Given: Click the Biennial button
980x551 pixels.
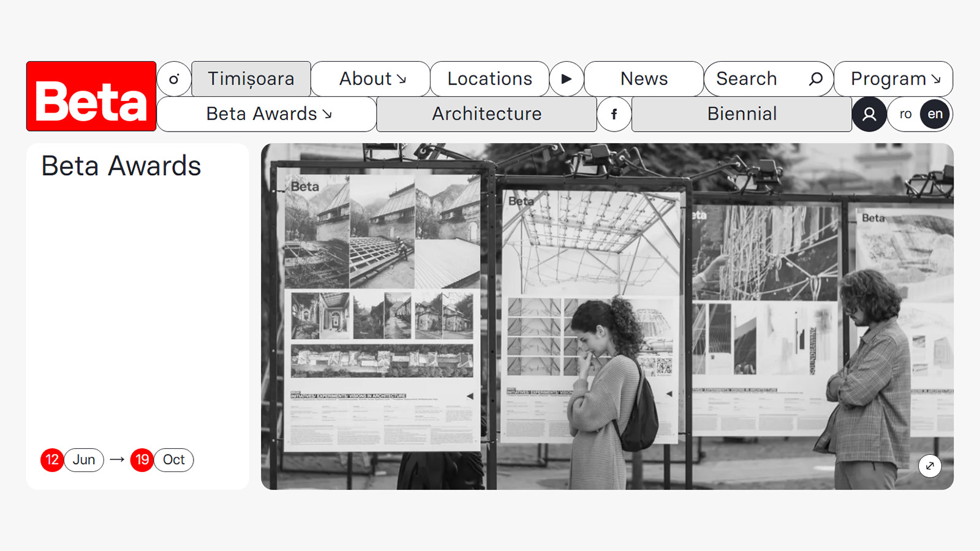Looking at the screenshot, I should coord(742,114).
